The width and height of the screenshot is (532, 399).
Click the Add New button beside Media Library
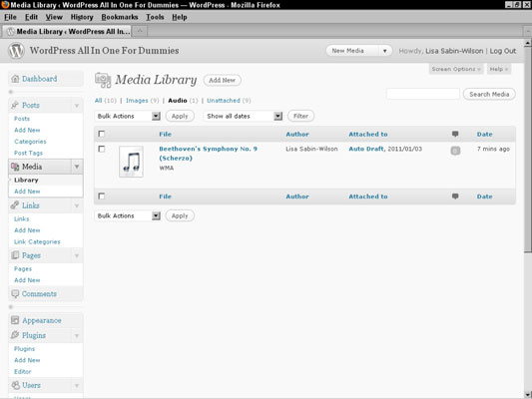pyautogui.click(x=222, y=81)
